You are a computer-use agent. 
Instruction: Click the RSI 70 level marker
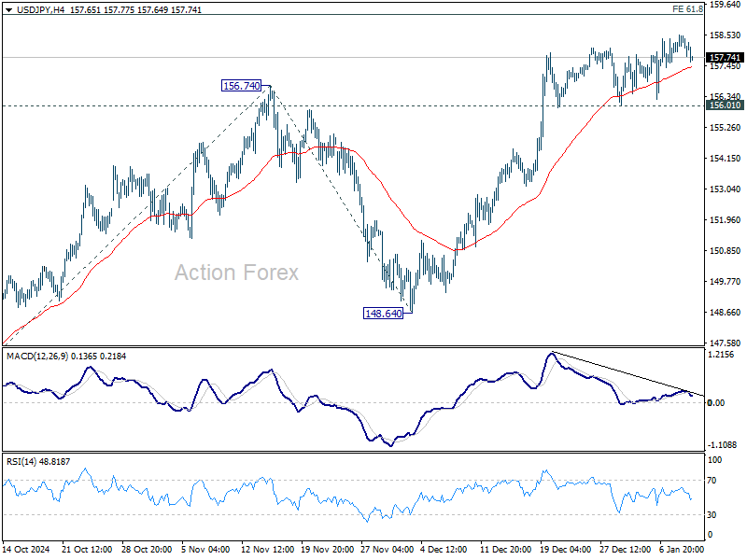point(712,481)
